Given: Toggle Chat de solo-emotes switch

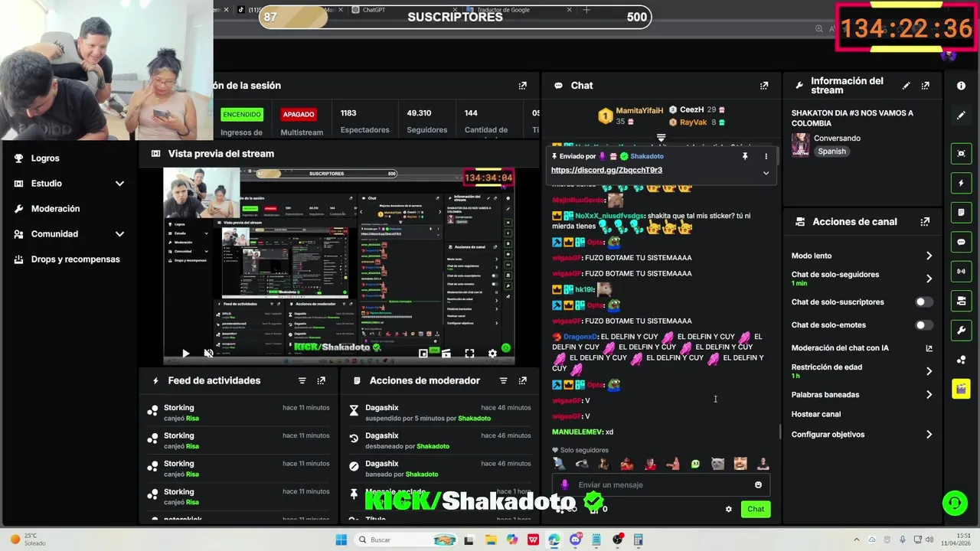Looking at the screenshot, I should [x=924, y=325].
